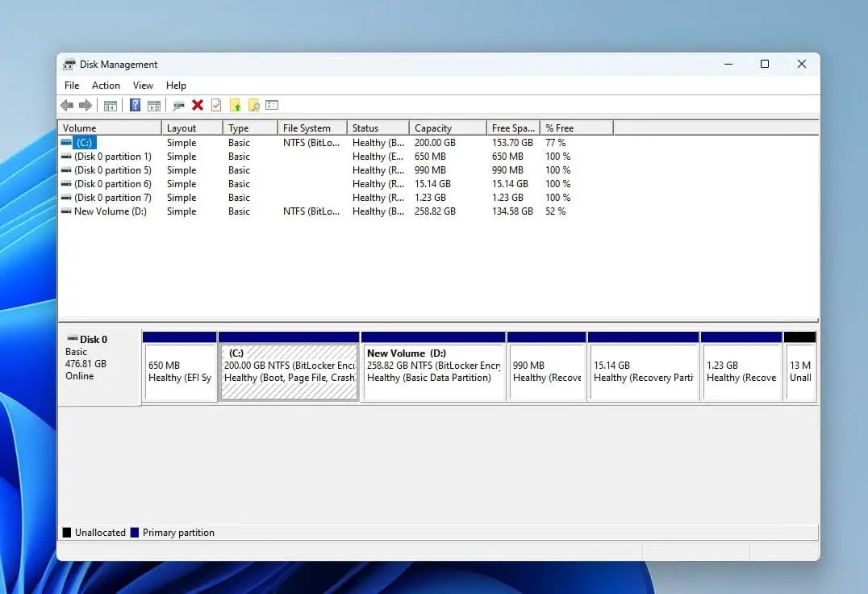Click the red X Delete icon
868x594 pixels.
coord(198,105)
